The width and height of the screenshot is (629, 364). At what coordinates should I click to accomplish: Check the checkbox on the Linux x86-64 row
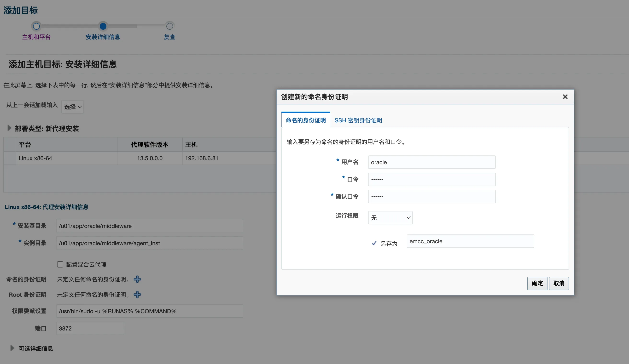pos(10,158)
